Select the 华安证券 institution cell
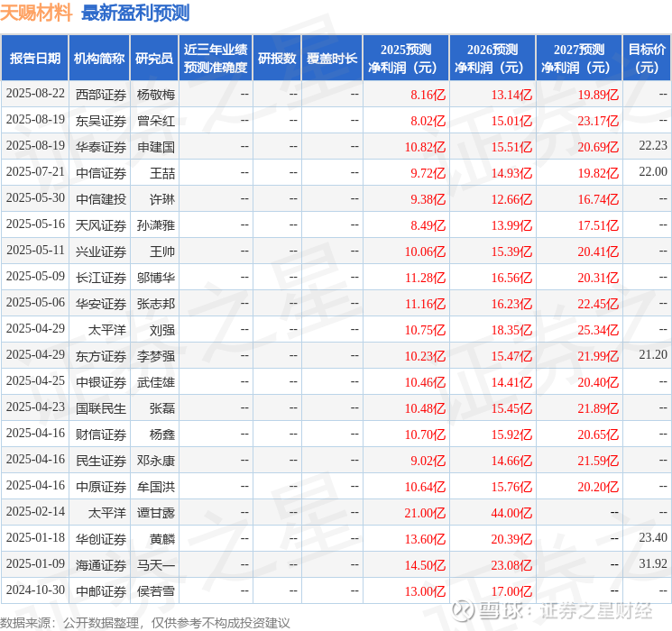672x631 pixels. [101, 304]
